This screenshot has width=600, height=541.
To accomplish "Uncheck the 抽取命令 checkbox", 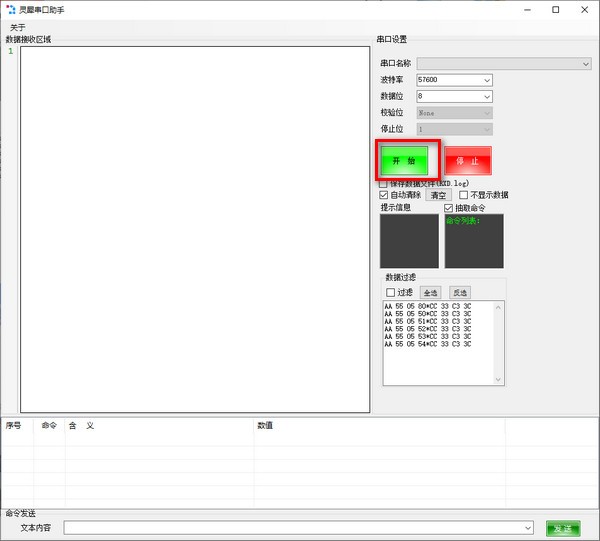I will pos(448,208).
